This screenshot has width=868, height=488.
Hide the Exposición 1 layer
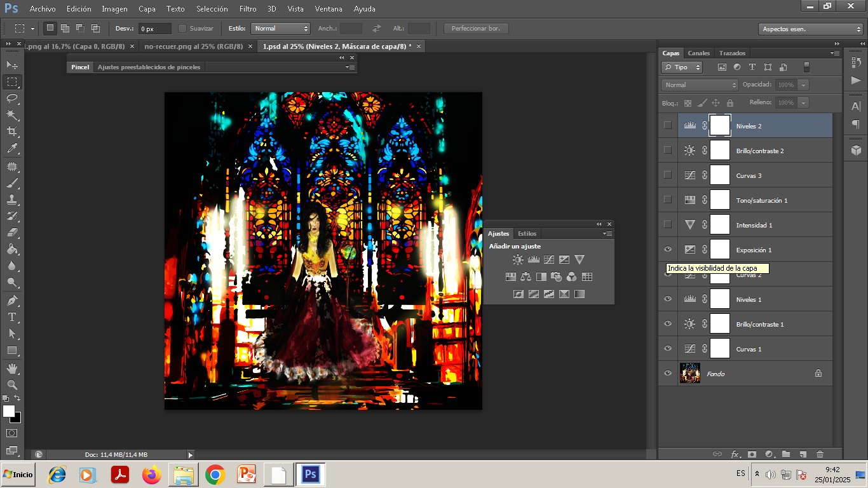point(667,249)
